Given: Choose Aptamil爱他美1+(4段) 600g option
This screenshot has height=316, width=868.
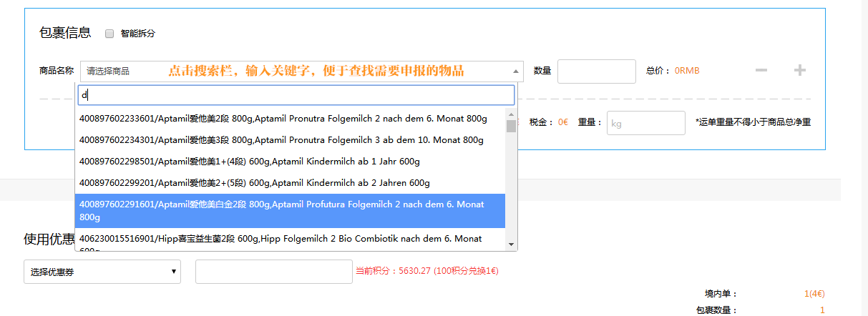Looking at the screenshot, I should [x=291, y=162].
